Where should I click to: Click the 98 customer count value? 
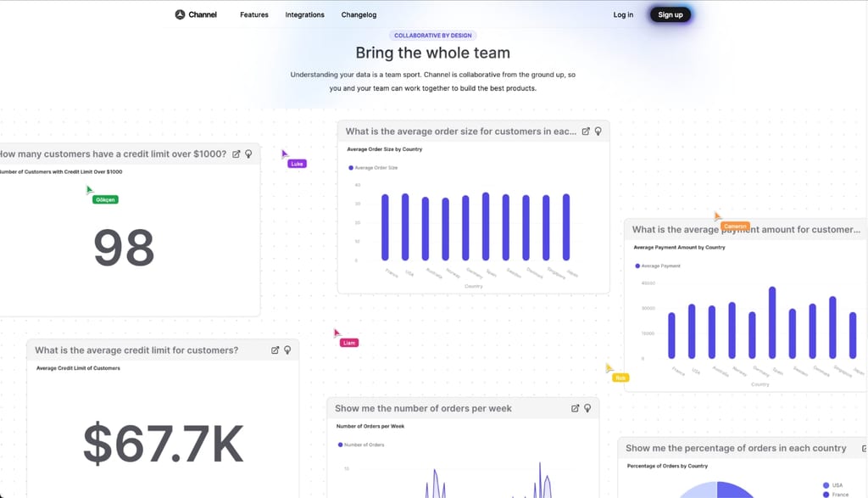[124, 248]
